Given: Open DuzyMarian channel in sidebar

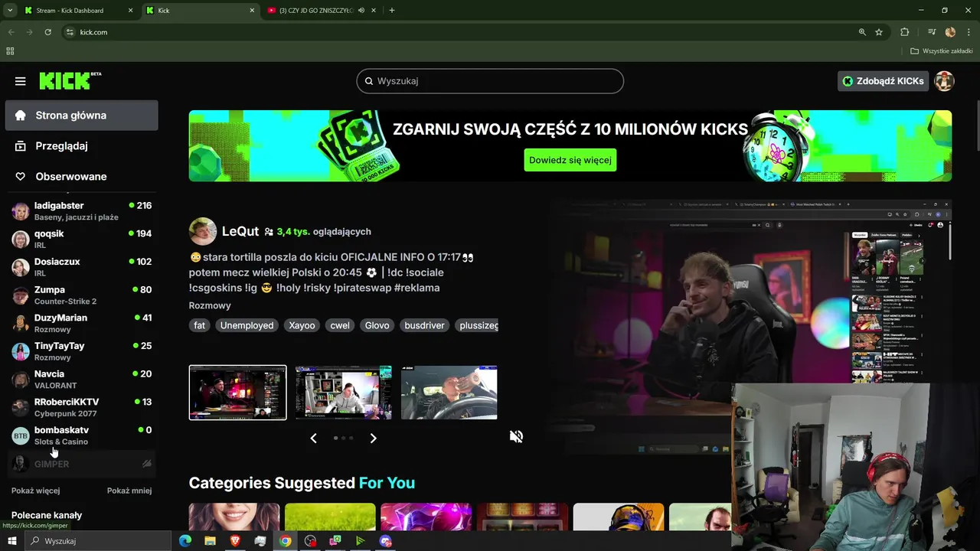Looking at the screenshot, I should (82, 323).
